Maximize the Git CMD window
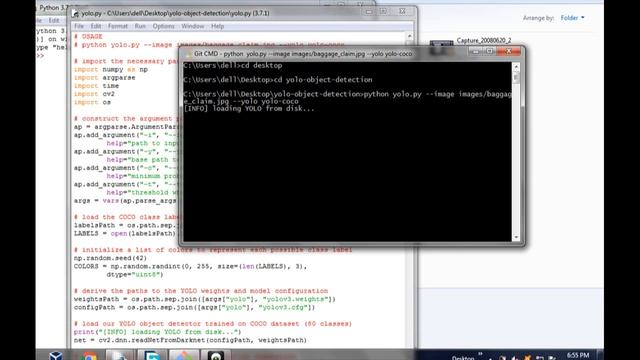 pyautogui.click(x=489, y=51)
